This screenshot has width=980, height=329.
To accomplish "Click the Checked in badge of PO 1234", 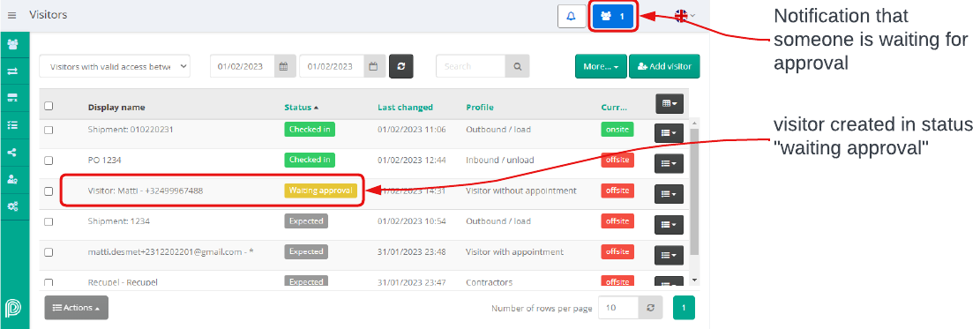I will click(310, 161).
